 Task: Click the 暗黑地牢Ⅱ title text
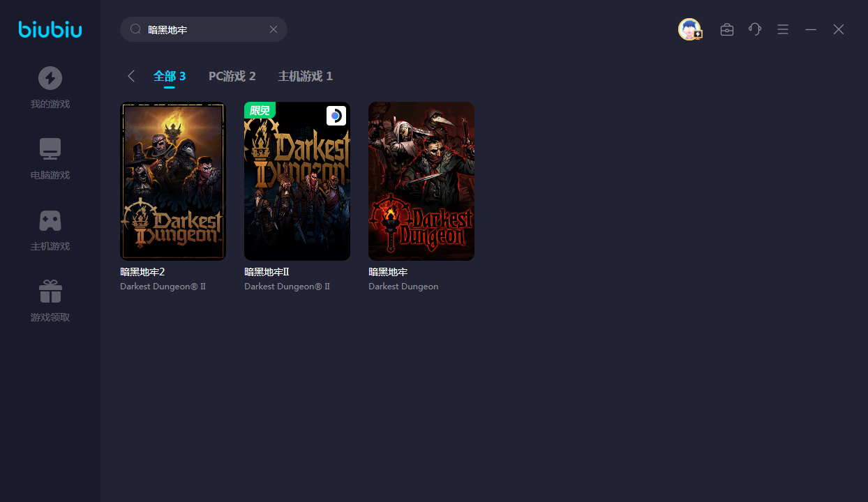267,272
